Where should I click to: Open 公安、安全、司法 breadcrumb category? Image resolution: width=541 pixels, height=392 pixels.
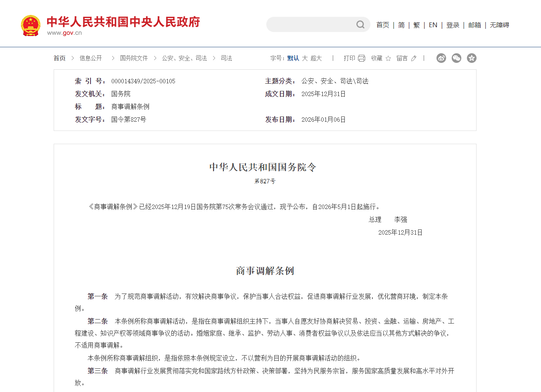coord(184,58)
